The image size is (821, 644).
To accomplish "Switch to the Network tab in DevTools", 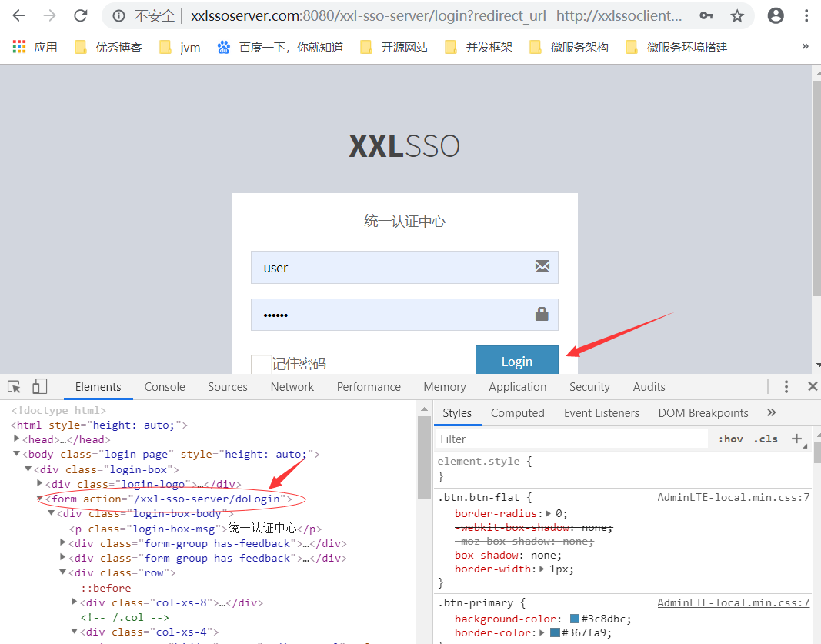I will [x=292, y=386].
